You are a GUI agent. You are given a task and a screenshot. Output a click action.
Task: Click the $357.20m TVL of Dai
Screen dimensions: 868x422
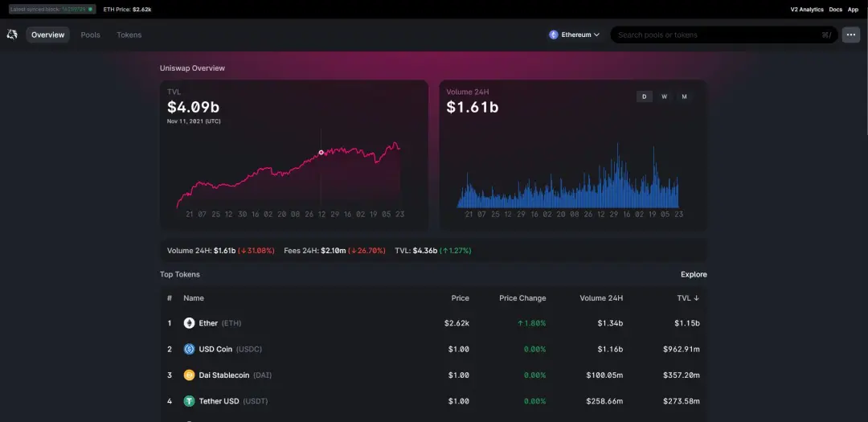682,375
